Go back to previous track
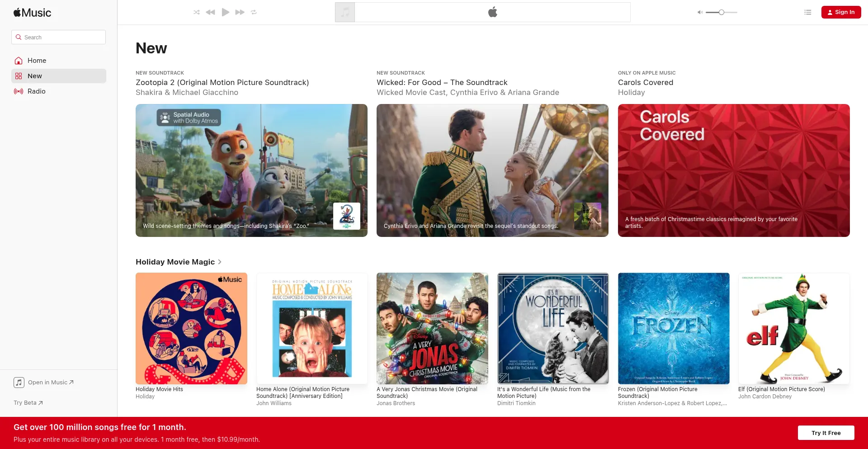This screenshot has width=868, height=449. point(210,12)
